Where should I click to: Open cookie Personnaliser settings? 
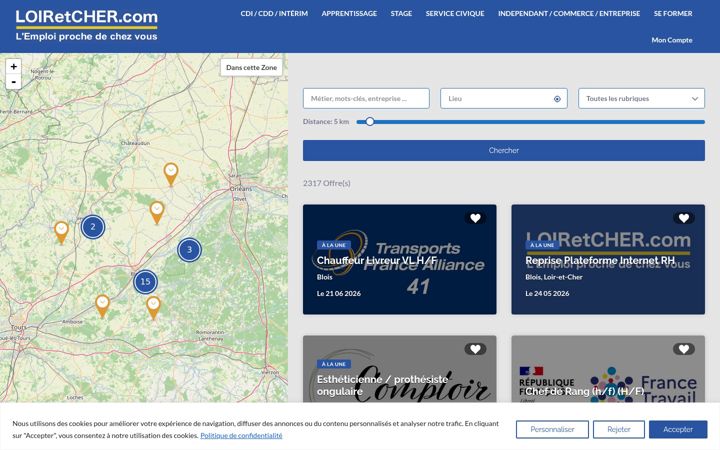(552, 429)
